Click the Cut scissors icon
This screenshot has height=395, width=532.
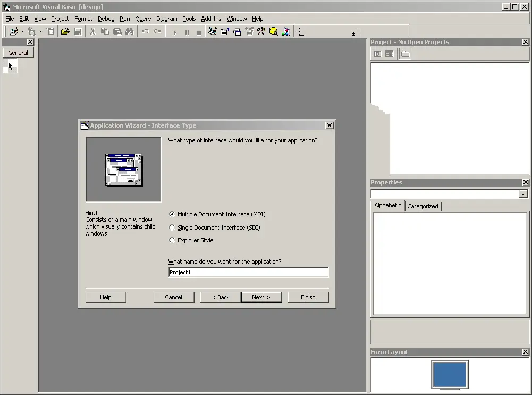[x=92, y=32]
